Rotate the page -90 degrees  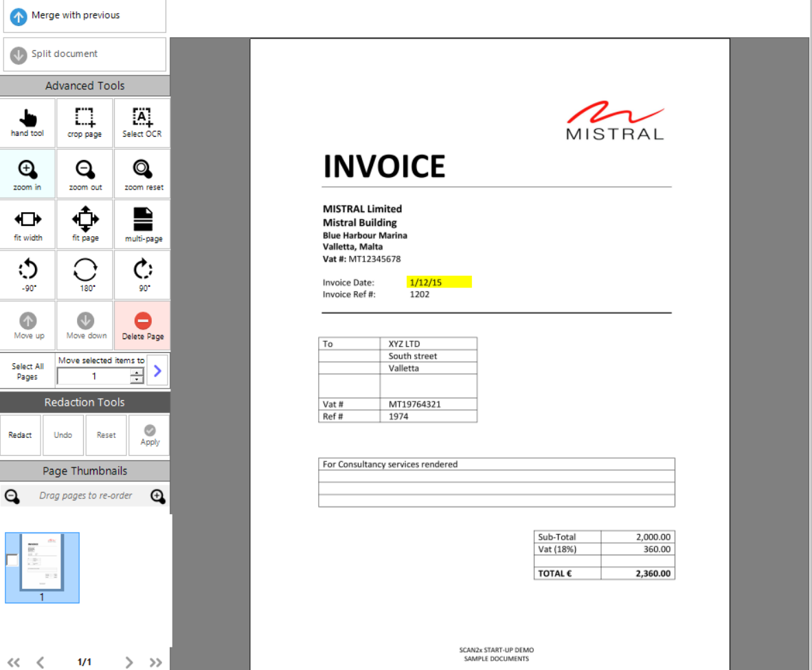[x=27, y=275]
